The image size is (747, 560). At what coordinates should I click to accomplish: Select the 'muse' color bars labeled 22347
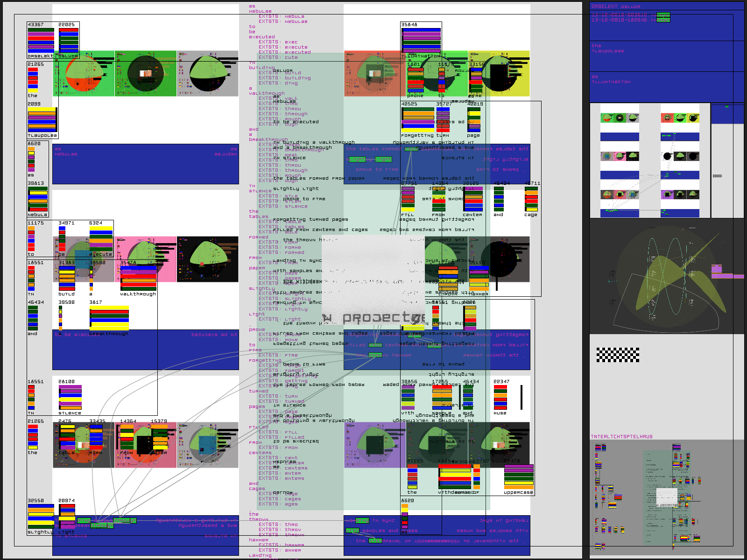click(x=500, y=397)
